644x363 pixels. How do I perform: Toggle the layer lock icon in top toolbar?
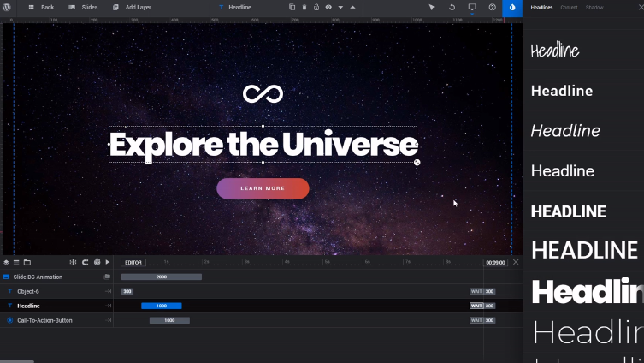click(x=316, y=7)
